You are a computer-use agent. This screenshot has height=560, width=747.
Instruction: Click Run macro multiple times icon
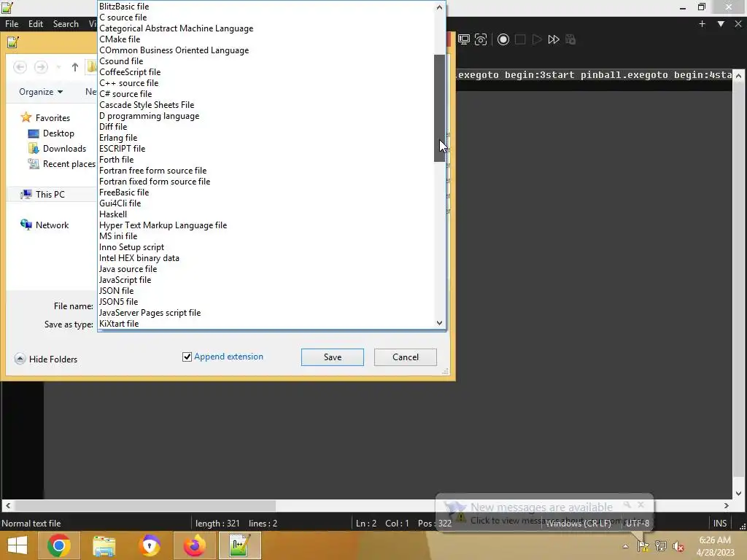(x=554, y=39)
